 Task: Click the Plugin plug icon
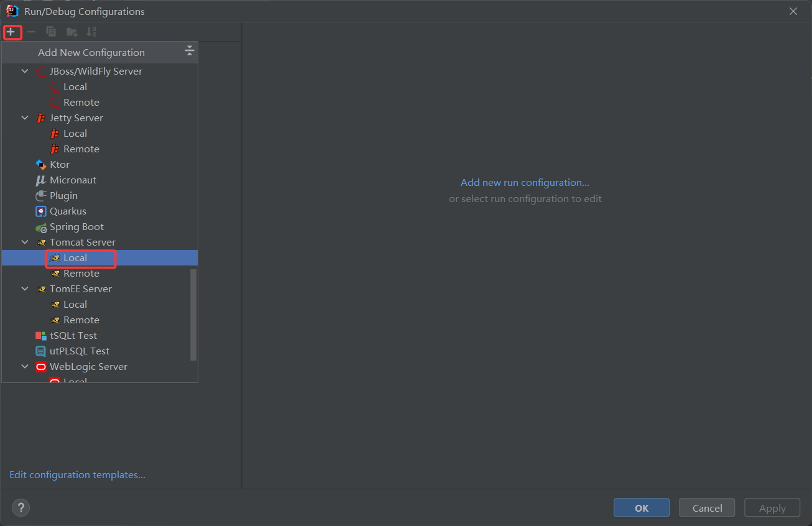pos(41,196)
